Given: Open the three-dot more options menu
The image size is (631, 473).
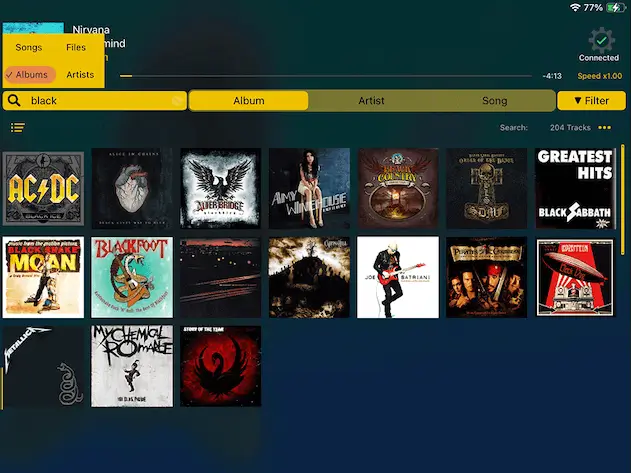Looking at the screenshot, I should click(x=604, y=128).
